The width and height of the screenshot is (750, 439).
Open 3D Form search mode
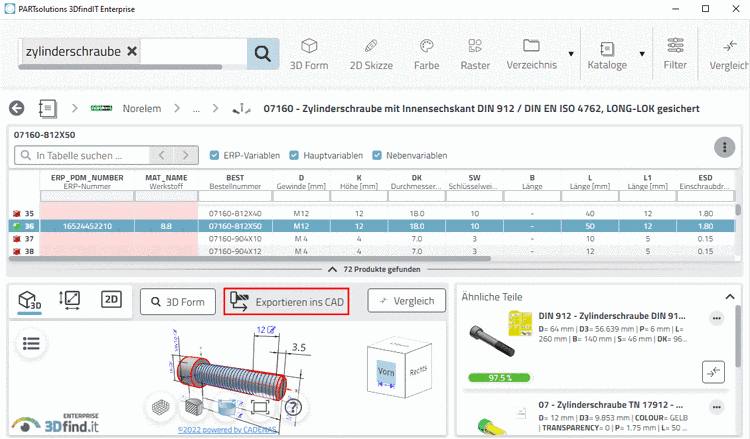[x=309, y=55]
